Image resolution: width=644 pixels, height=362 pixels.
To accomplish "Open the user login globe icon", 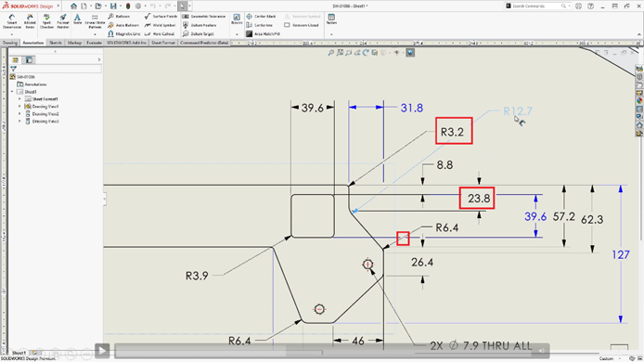I will pos(578,6).
